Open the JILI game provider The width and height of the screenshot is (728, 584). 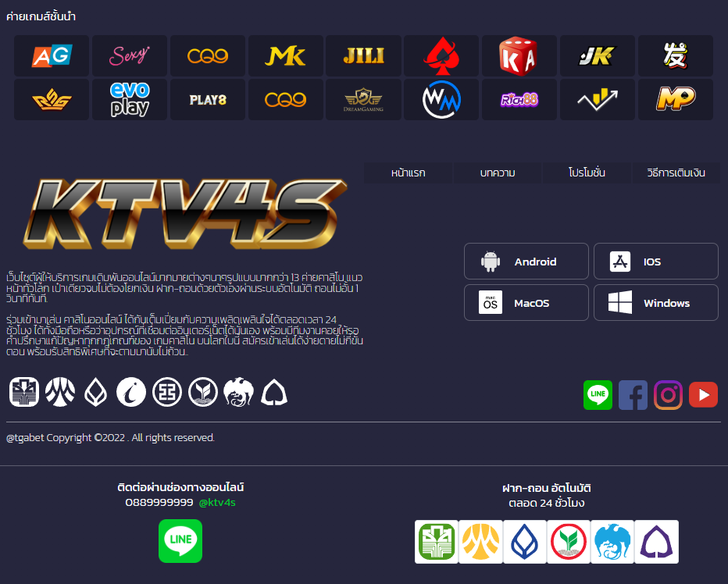point(363,55)
